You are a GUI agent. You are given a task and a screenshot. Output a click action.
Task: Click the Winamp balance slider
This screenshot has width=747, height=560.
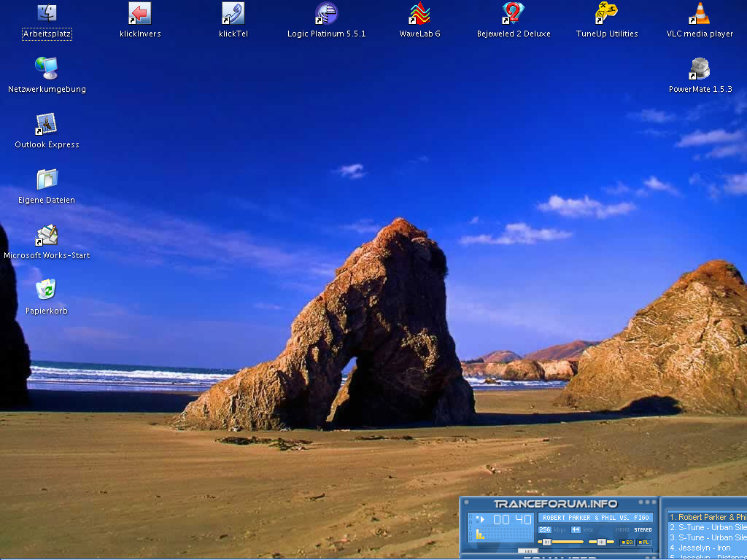point(601,542)
